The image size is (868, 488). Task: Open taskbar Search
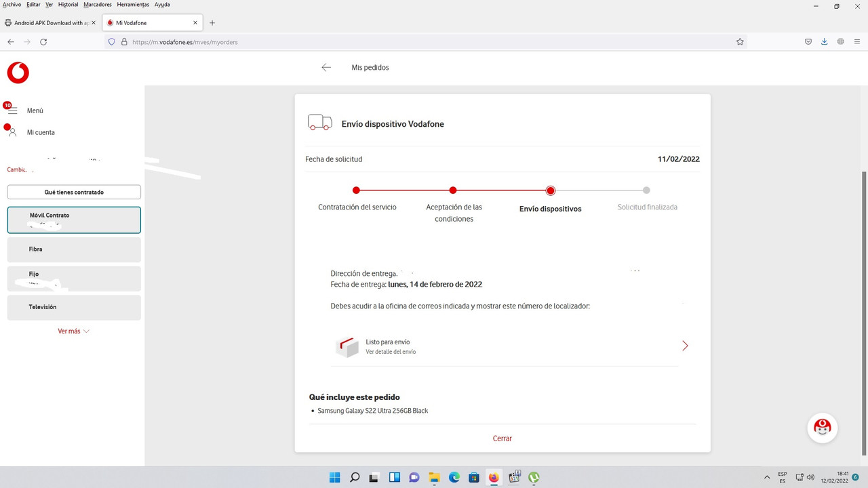click(x=355, y=477)
